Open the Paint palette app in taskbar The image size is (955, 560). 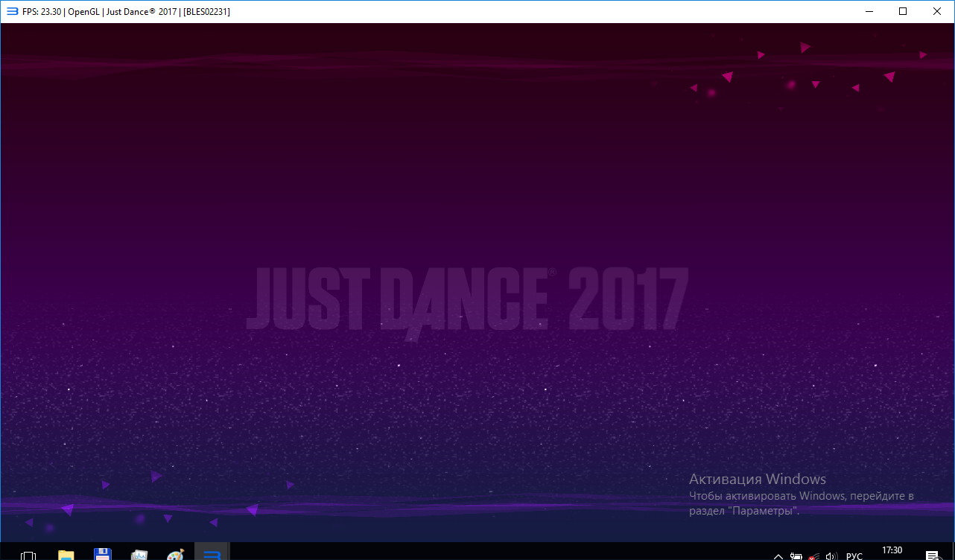tap(175, 555)
